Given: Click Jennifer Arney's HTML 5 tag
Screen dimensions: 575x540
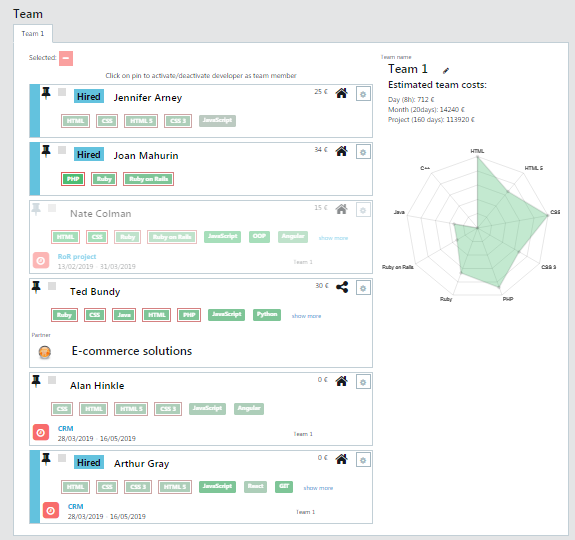Looking at the screenshot, I should 141,121.
